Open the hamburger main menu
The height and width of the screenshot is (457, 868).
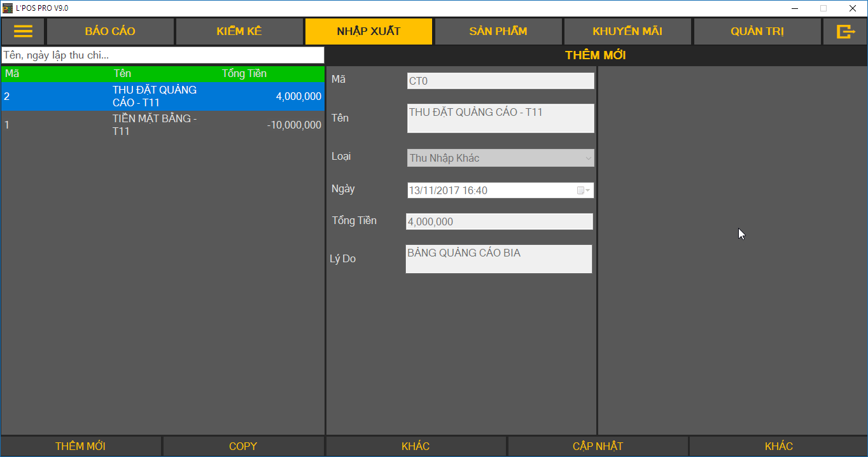point(23,31)
